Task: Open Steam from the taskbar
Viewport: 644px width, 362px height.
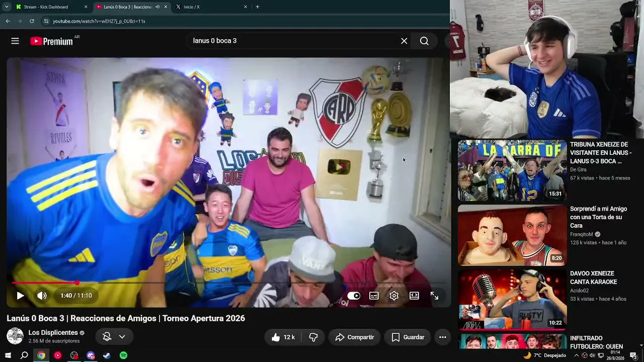Action: click(x=107, y=355)
